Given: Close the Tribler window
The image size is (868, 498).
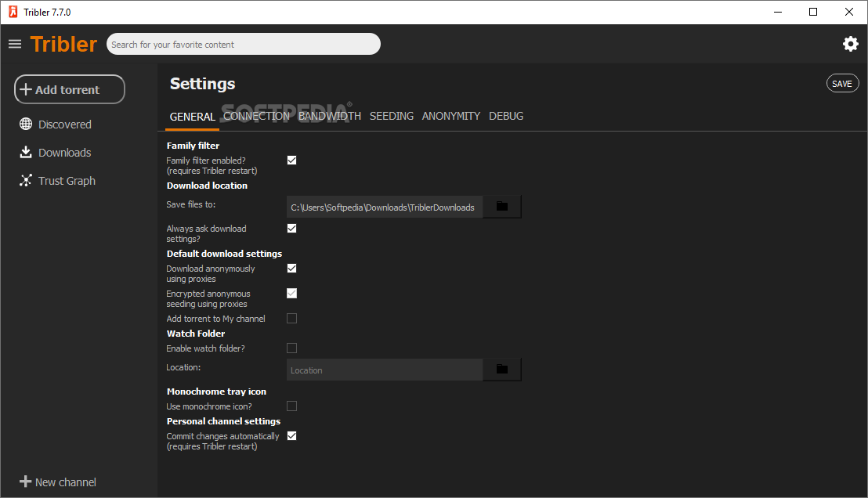Looking at the screenshot, I should coord(849,12).
